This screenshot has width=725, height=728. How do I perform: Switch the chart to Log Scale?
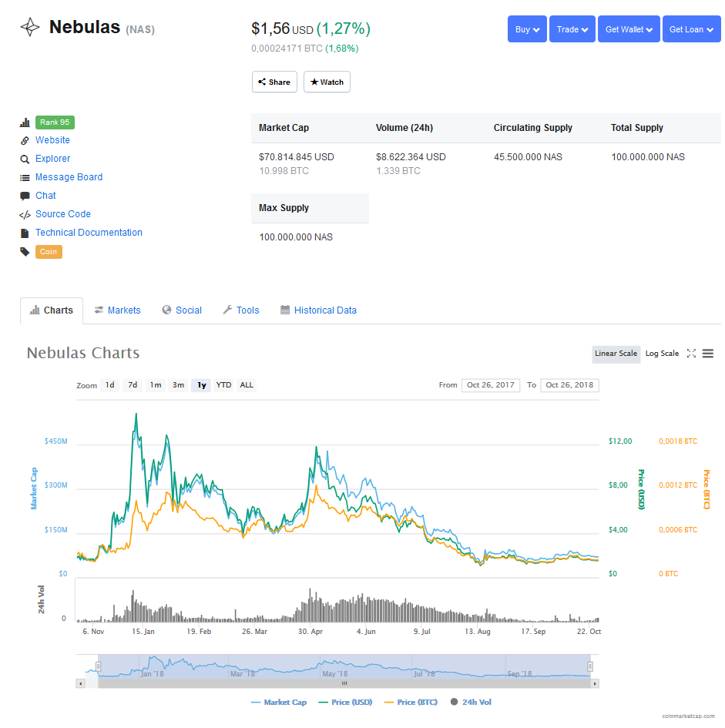662,354
